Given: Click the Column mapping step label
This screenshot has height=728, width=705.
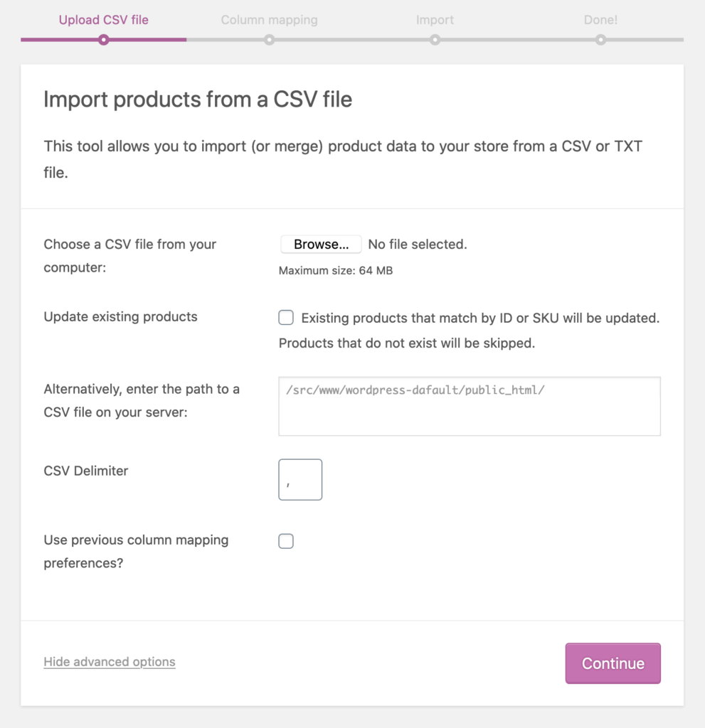Looking at the screenshot, I should coord(269,20).
